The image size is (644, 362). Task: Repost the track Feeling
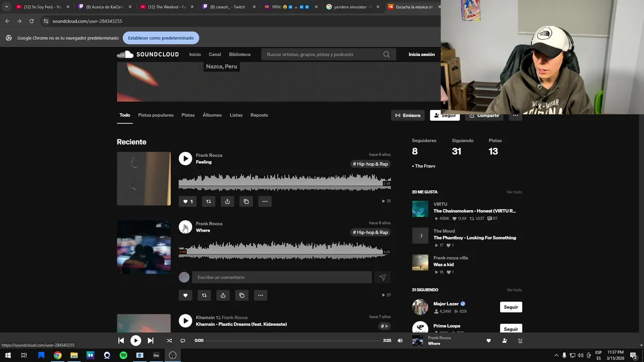click(208, 201)
